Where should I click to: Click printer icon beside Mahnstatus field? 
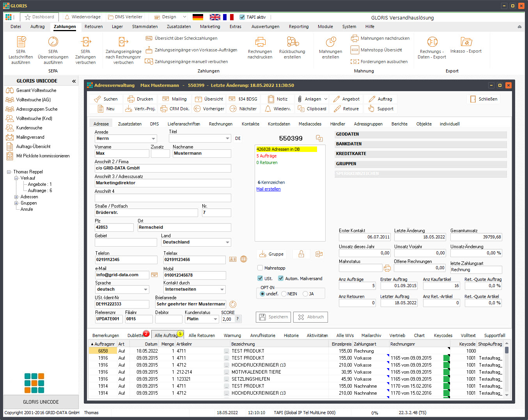pyautogui.click(x=387, y=268)
